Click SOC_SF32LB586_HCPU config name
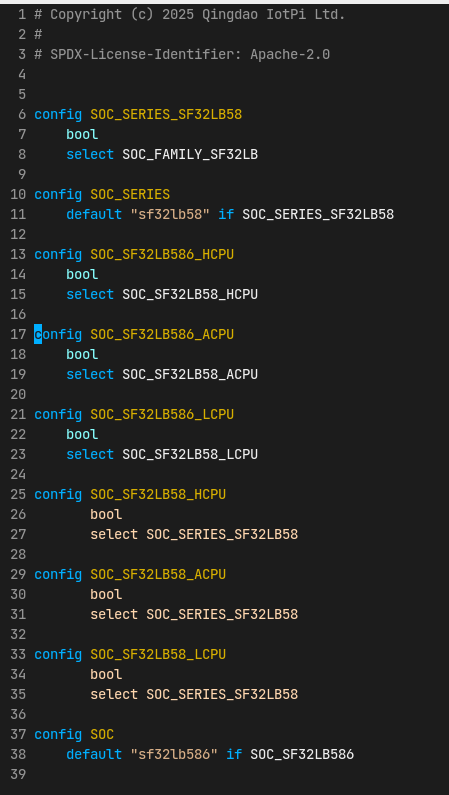Screen dimensions: 449x795 point(162,255)
